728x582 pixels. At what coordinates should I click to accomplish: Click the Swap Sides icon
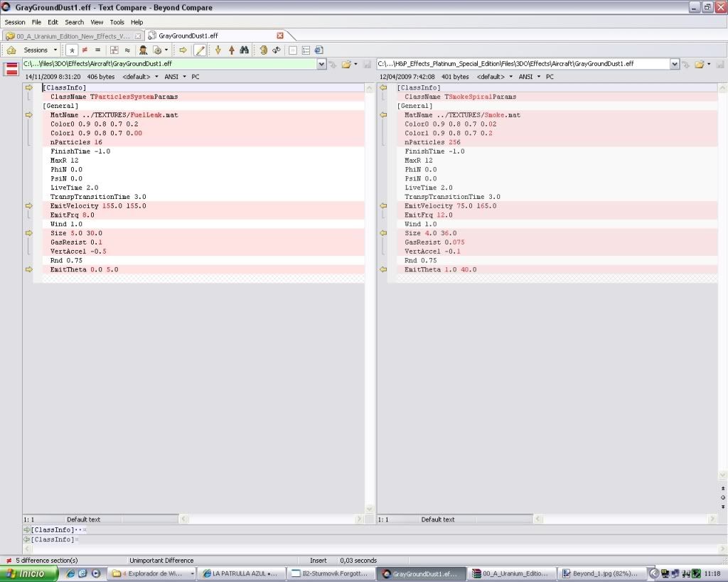(263, 50)
